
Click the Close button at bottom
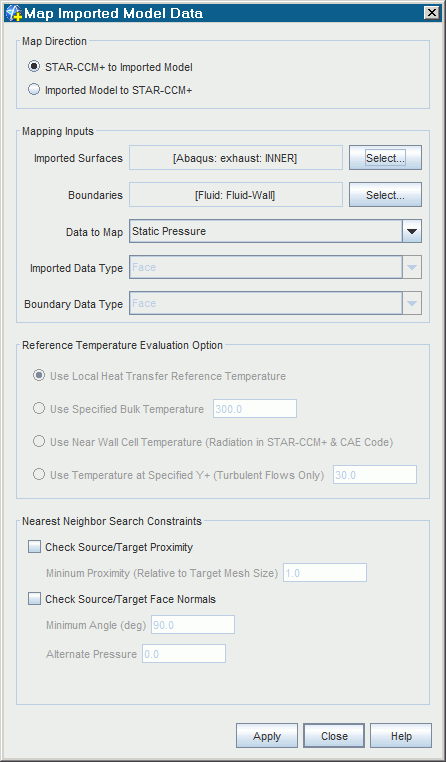334,736
